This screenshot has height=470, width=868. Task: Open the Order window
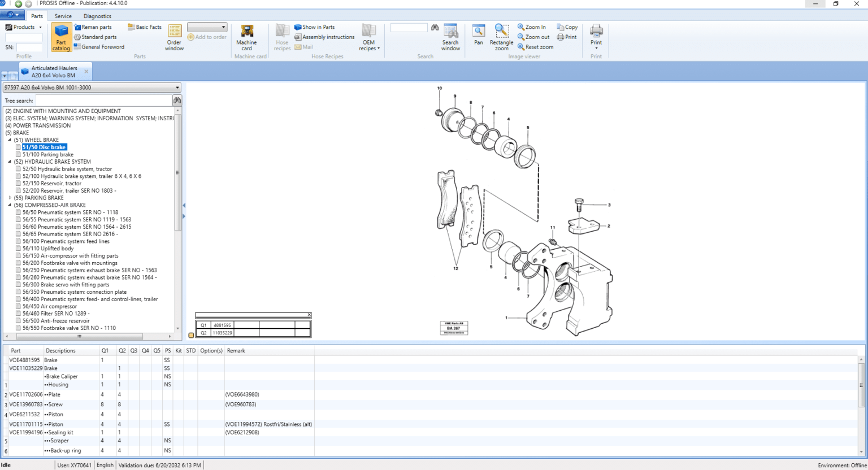coord(174,37)
